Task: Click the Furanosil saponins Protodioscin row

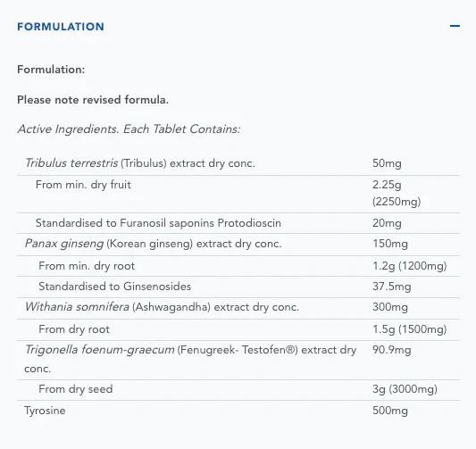Action: point(238,223)
